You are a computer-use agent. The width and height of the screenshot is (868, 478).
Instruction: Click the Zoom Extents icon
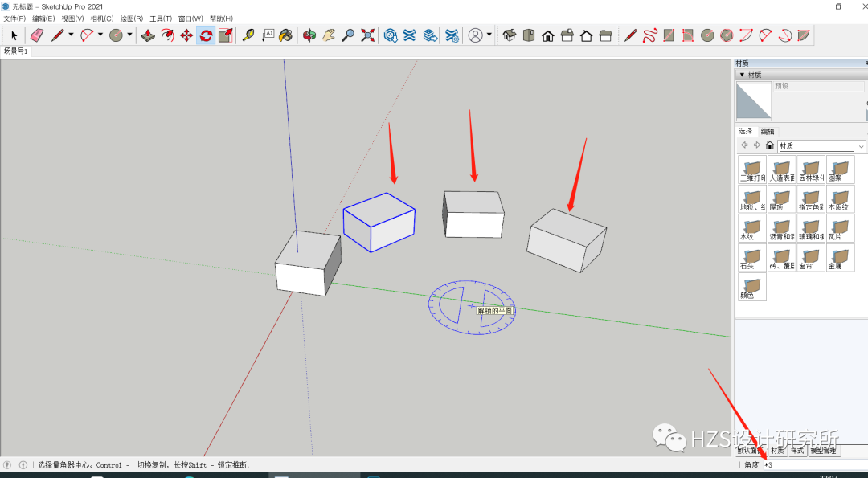366,35
